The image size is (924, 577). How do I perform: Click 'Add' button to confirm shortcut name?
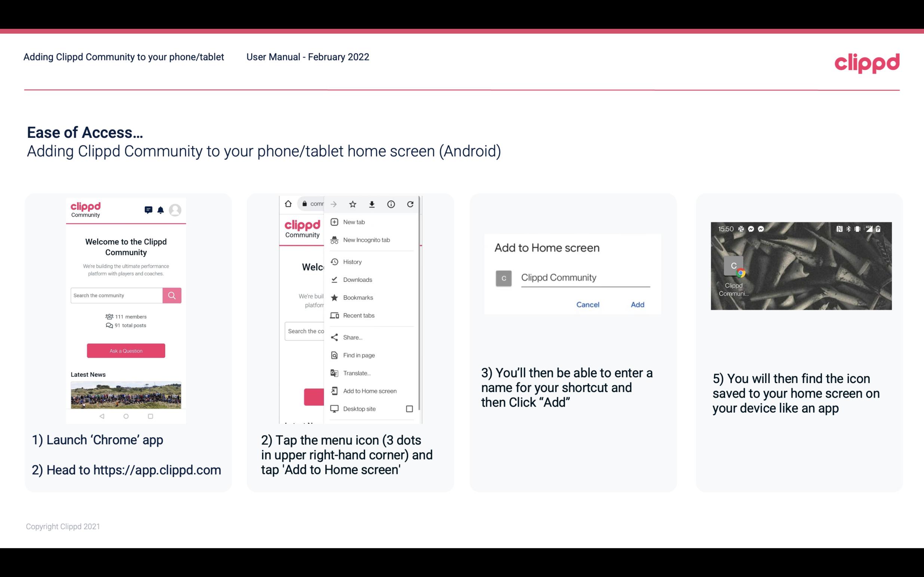(x=636, y=305)
